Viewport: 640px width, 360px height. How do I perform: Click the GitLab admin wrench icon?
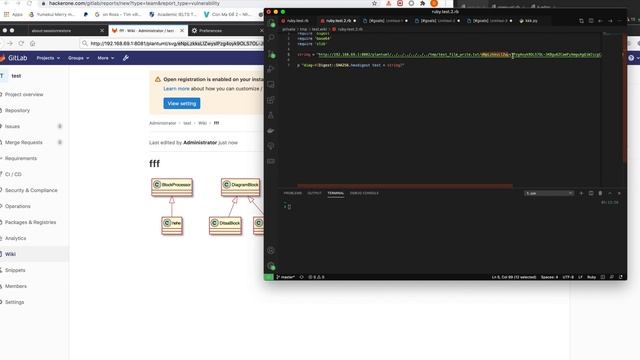126,58
